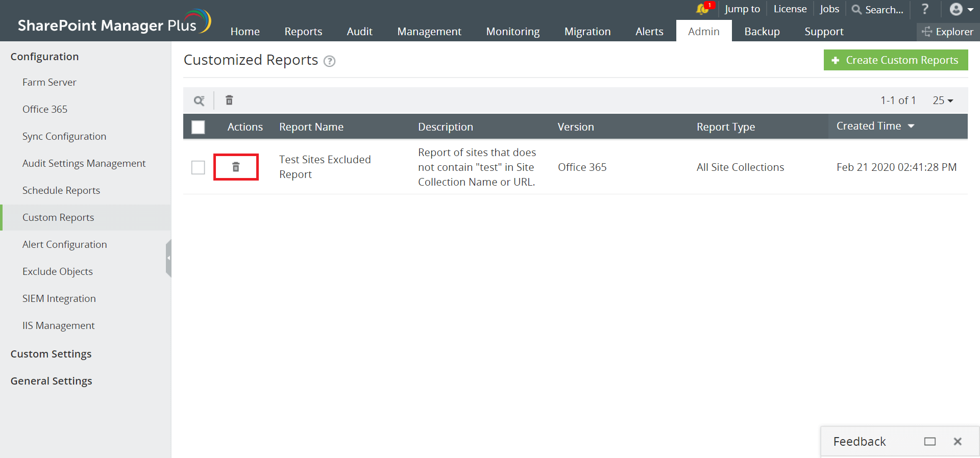Open Schedule Reports in sidebar
The width and height of the screenshot is (980, 458).
[61, 190]
